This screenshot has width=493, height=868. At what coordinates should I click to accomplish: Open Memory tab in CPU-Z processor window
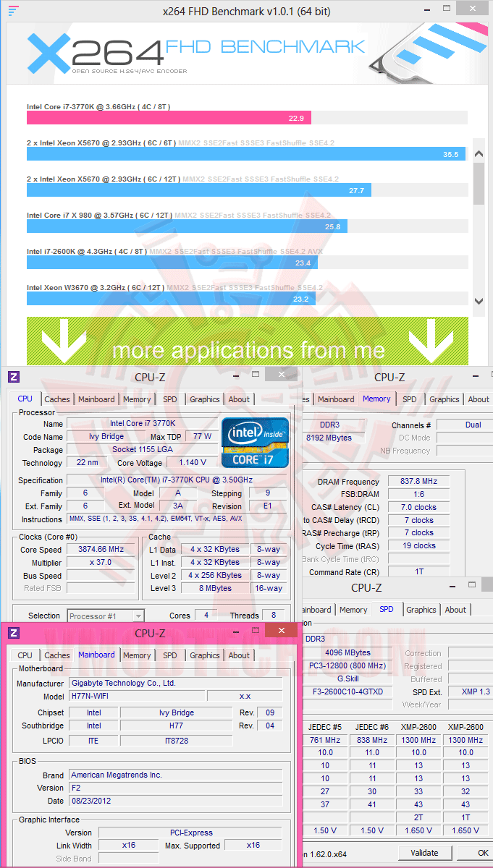(x=137, y=399)
